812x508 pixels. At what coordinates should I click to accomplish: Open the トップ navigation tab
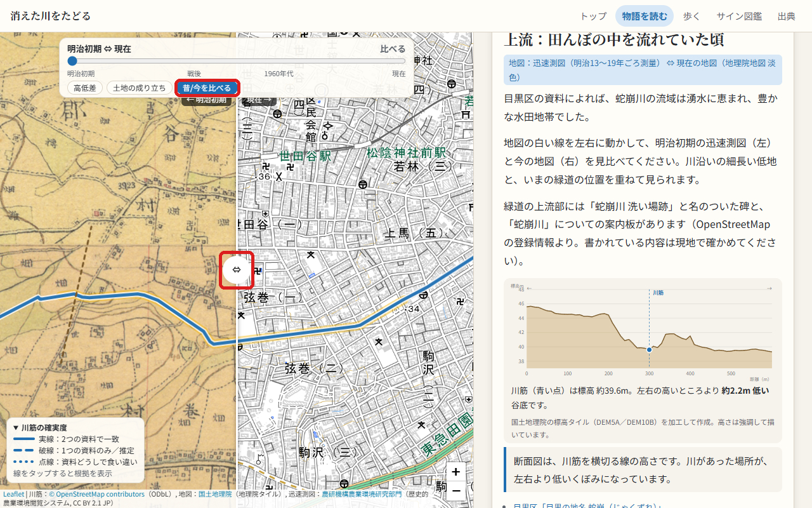594,17
